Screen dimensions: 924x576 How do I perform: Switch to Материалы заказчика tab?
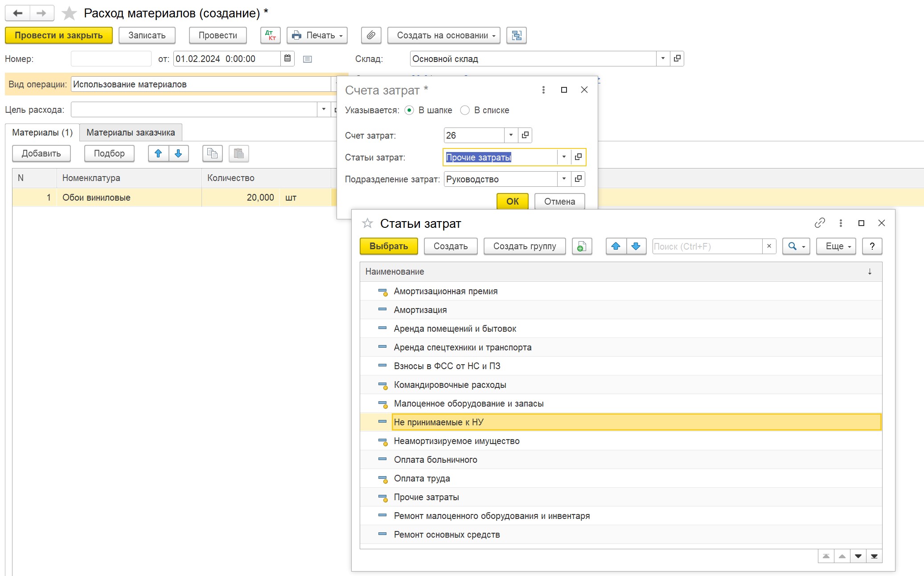pyautogui.click(x=131, y=132)
